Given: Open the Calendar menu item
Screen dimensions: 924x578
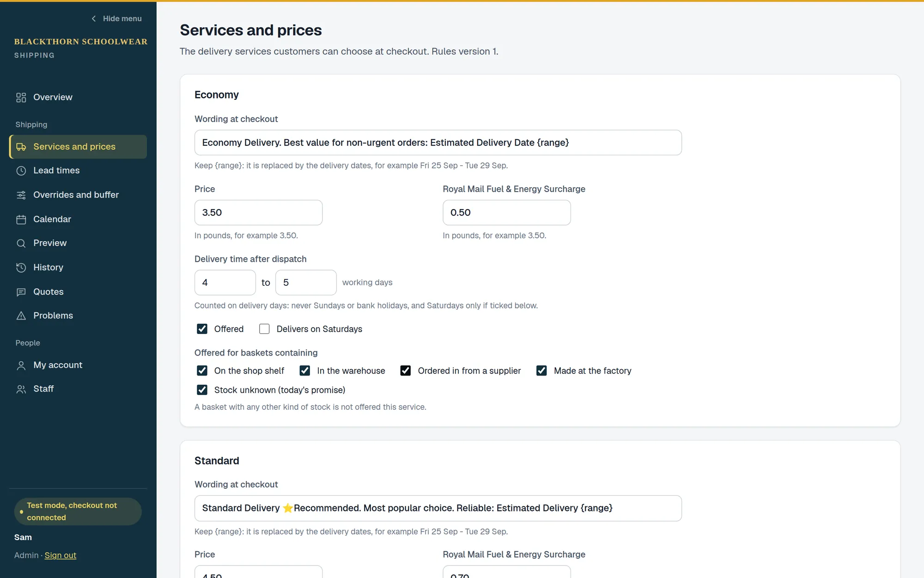Looking at the screenshot, I should click(x=78, y=219).
